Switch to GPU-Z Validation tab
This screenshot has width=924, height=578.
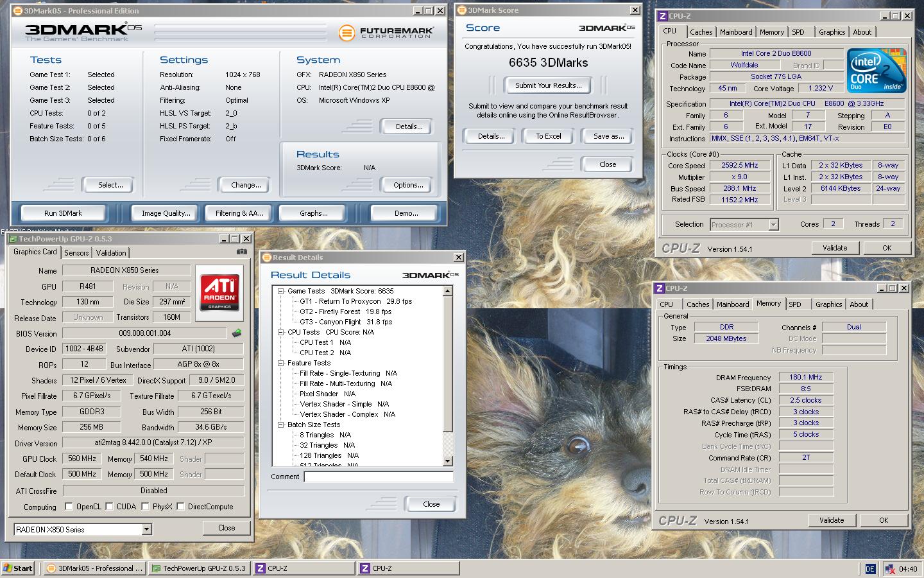(111, 253)
